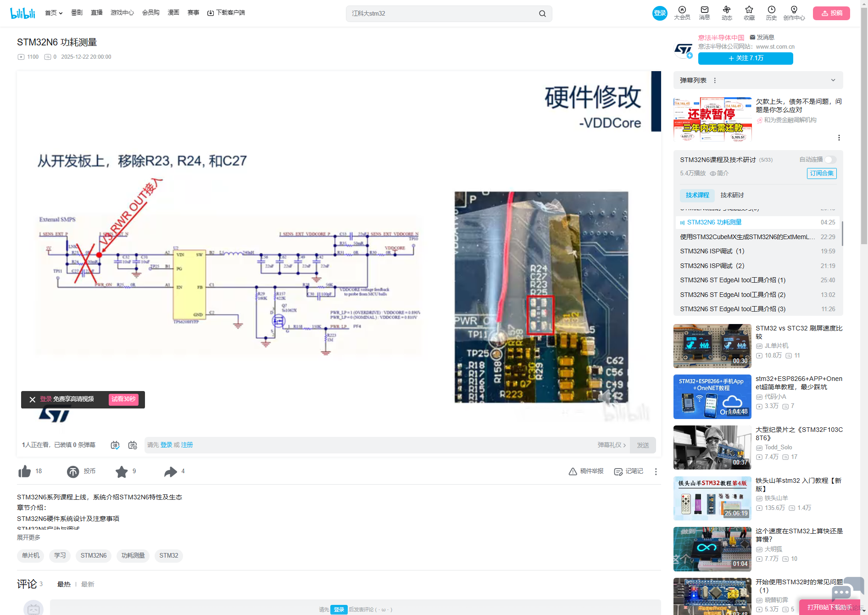Favorite the video with star icon
This screenshot has height=615, width=868.
point(122,471)
